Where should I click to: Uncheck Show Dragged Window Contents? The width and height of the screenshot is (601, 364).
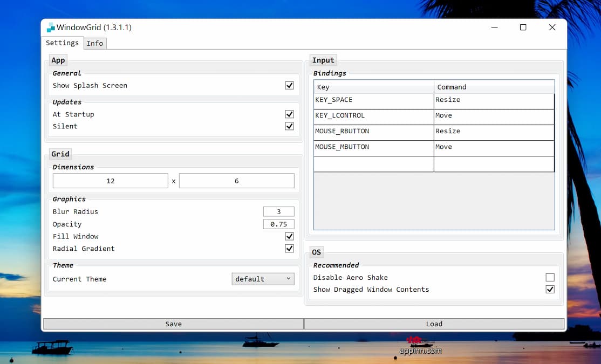point(550,289)
